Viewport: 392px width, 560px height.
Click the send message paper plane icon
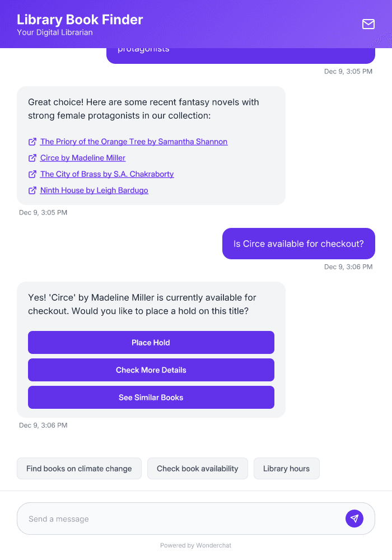coord(354,518)
